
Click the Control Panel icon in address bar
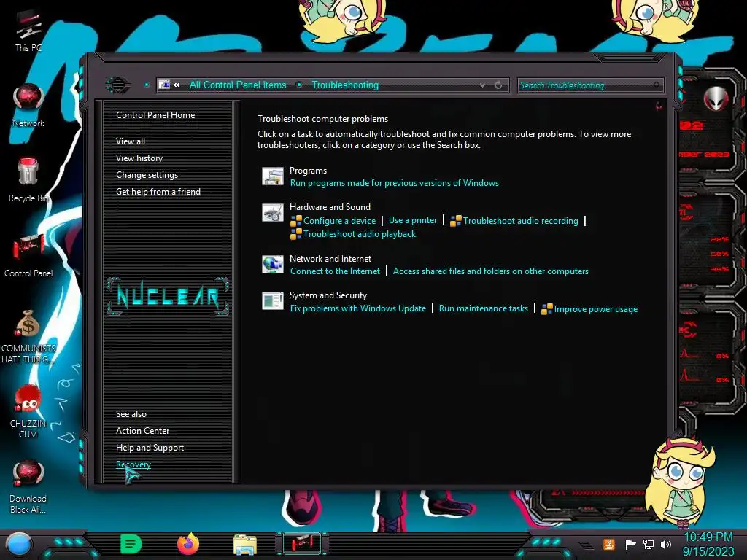(x=164, y=85)
